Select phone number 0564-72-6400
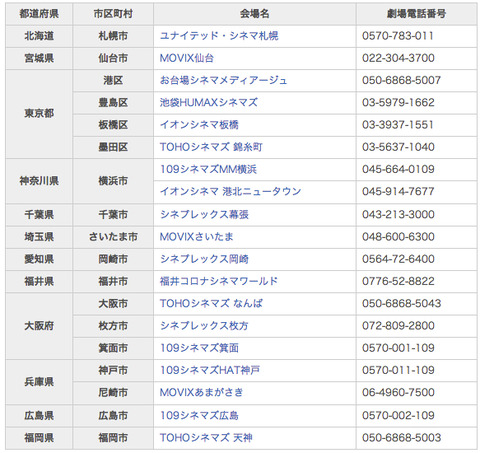This screenshot has height=453, width=480. click(398, 259)
